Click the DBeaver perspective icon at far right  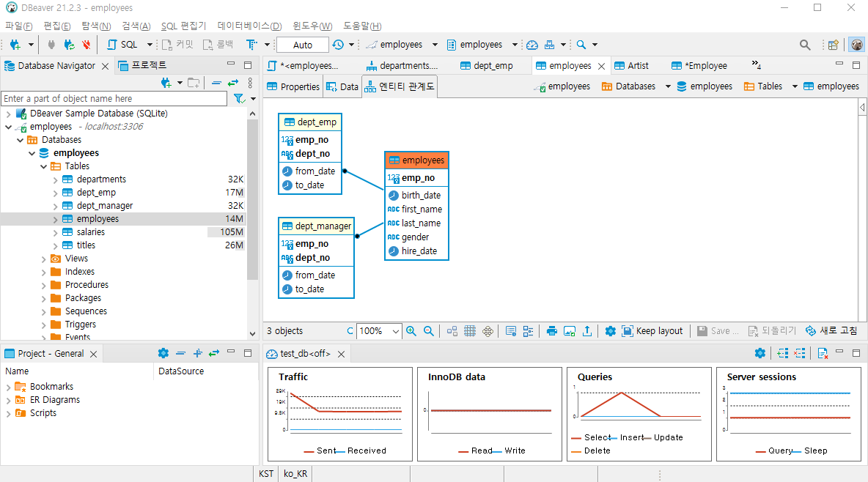click(857, 45)
